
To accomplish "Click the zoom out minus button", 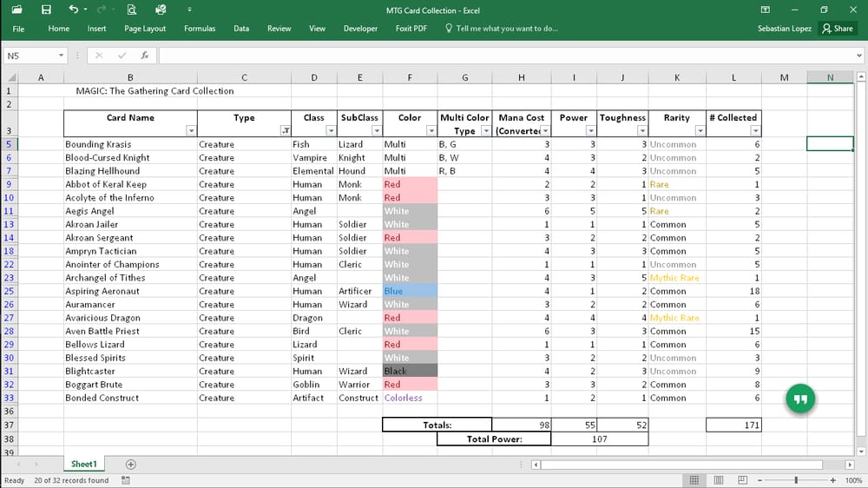I will pos(760,480).
